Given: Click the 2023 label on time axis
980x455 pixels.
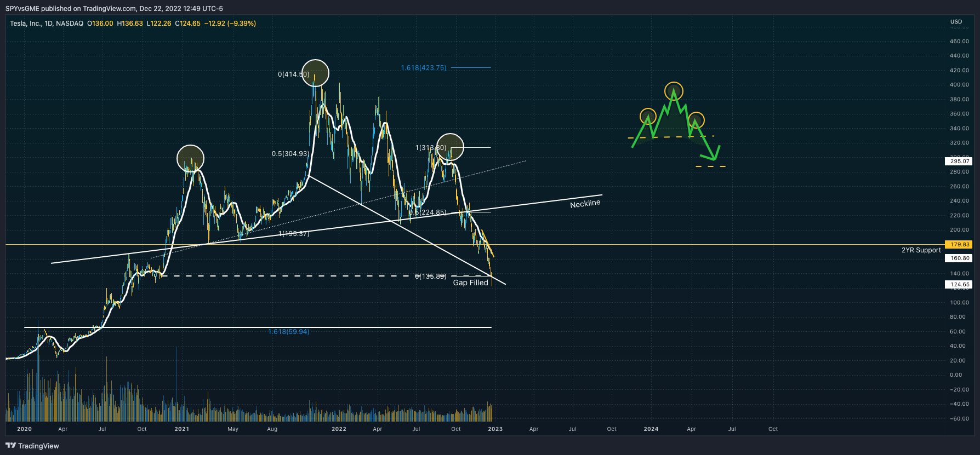Looking at the screenshot, I should tap(495, 429).
